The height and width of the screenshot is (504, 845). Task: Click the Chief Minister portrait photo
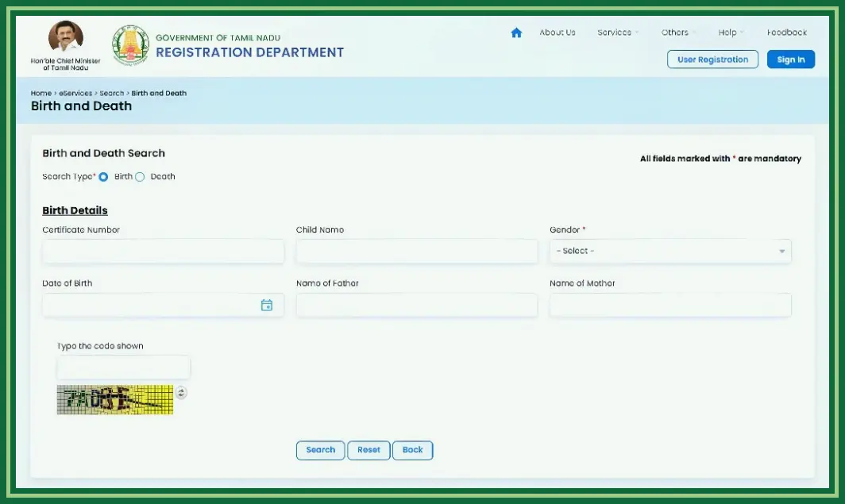click(x=66, y=37)
